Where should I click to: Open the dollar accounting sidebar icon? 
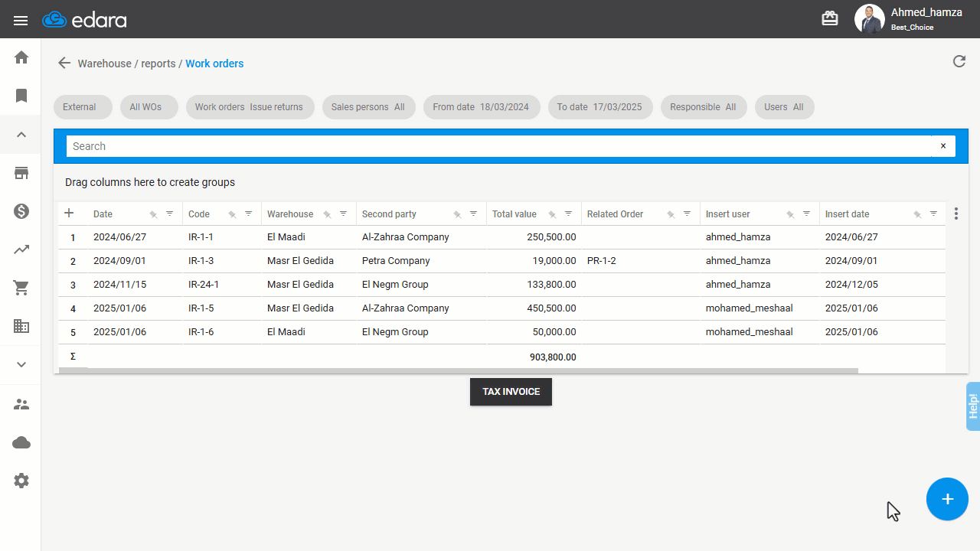point(21,211)
